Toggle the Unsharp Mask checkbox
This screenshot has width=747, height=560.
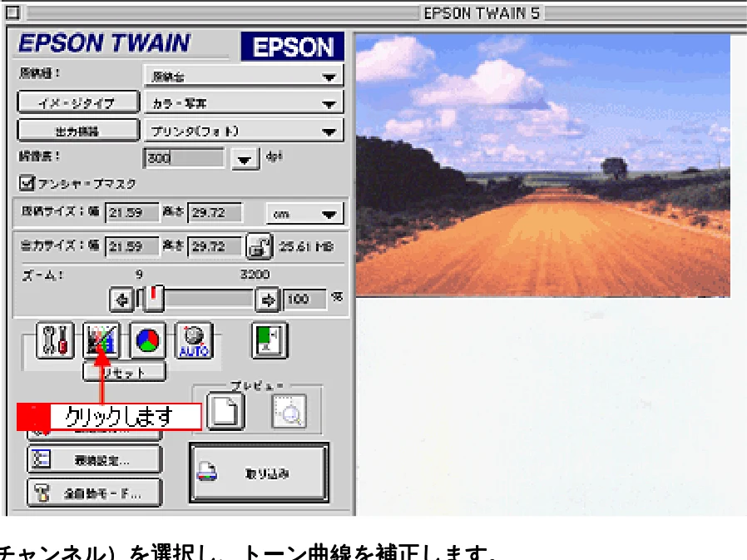(27, 183)
